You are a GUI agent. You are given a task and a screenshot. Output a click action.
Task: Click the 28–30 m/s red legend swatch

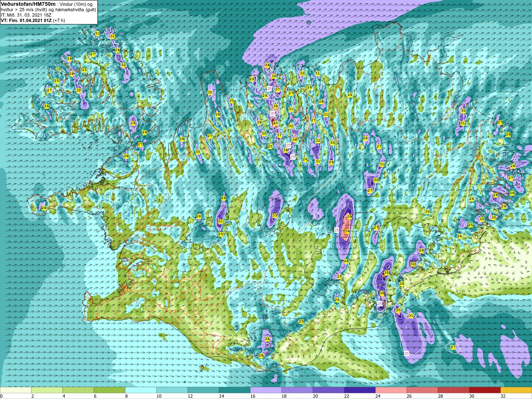click(453, 390)
